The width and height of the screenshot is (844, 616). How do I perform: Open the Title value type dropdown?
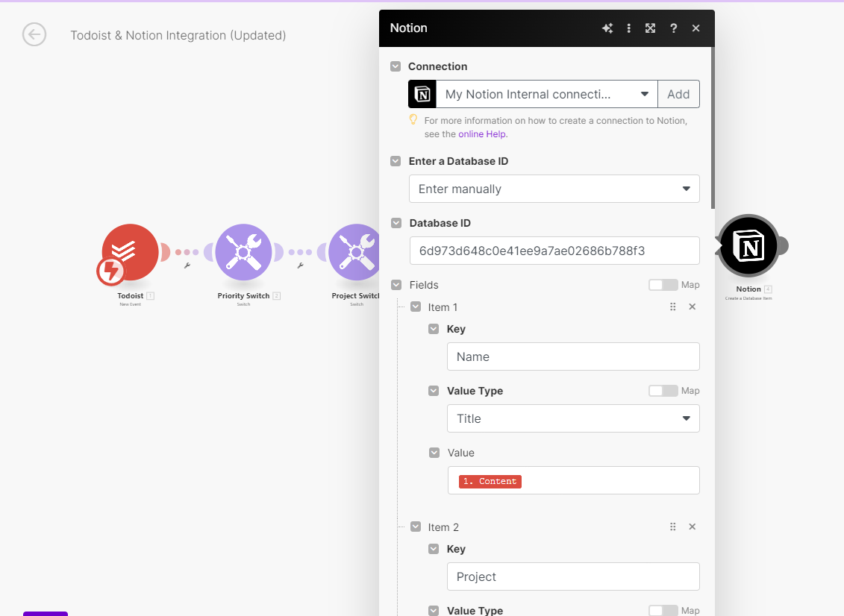click(573, 418)
